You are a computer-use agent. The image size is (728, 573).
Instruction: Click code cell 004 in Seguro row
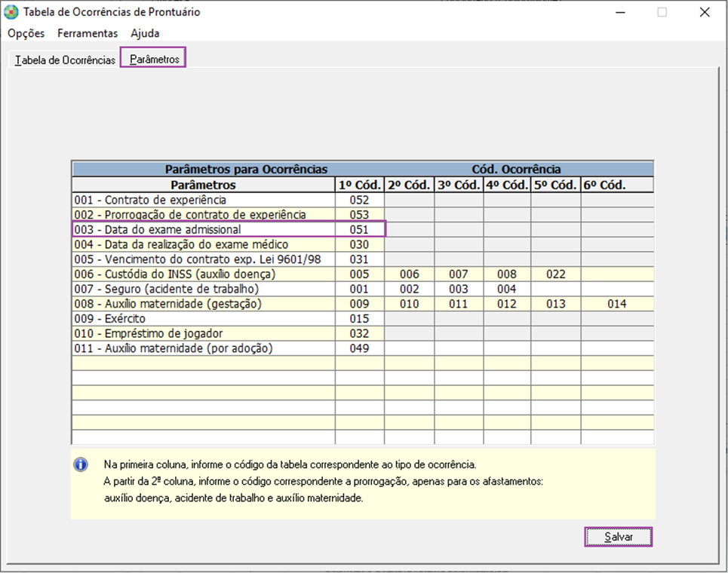pyautogui.click(x=507, y=289)
